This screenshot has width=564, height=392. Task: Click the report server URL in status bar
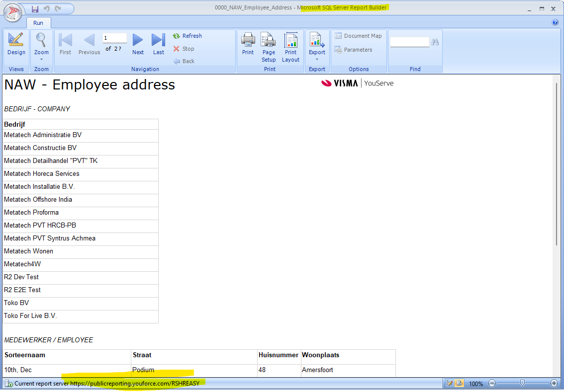134,384
